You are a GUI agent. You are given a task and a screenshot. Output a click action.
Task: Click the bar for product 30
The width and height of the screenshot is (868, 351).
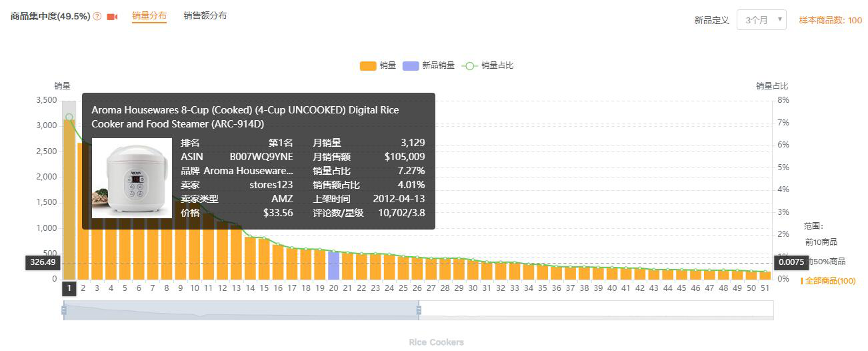pyautogui.click(x=473, y=270)
